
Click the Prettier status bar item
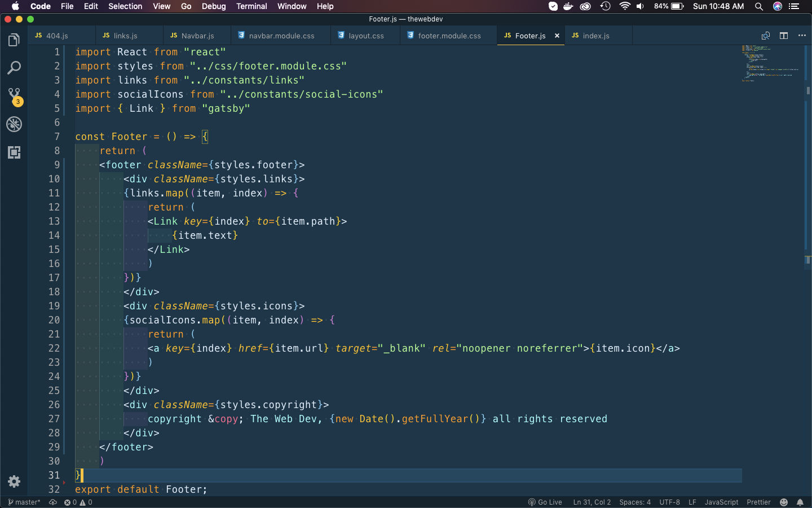point(758,502)
